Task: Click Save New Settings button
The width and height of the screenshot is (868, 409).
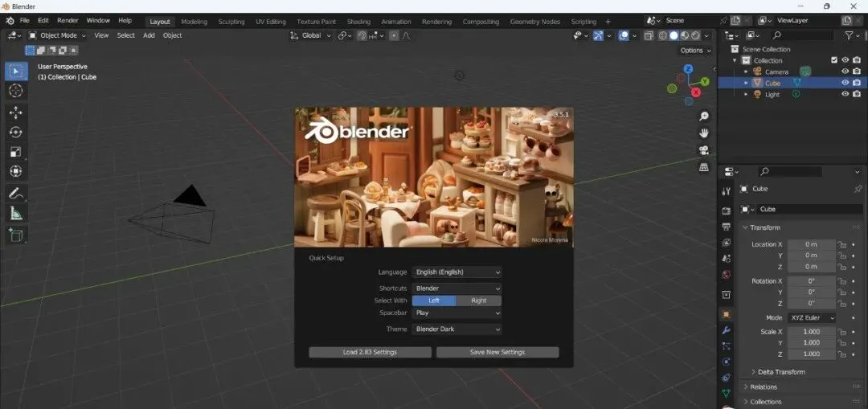Action: click(497, 352)
